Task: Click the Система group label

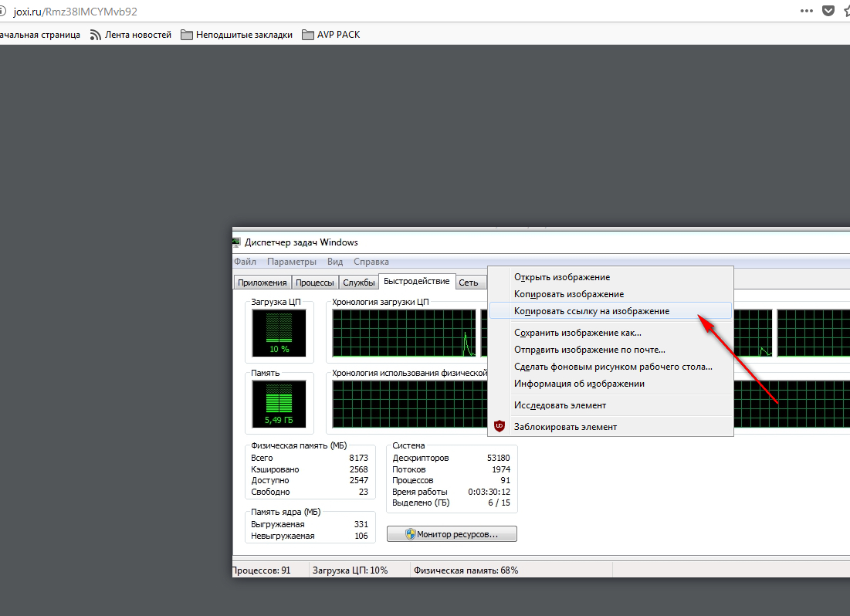Action: click(x=408, y=445)
